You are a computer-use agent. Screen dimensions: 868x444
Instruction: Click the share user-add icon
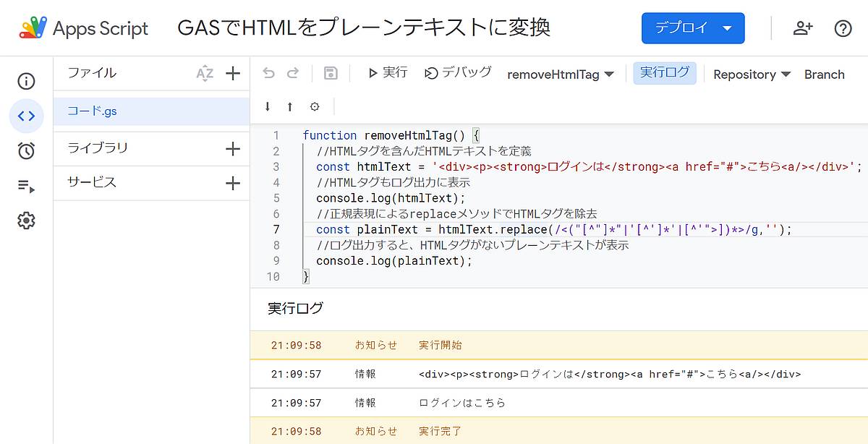[804, 28]
